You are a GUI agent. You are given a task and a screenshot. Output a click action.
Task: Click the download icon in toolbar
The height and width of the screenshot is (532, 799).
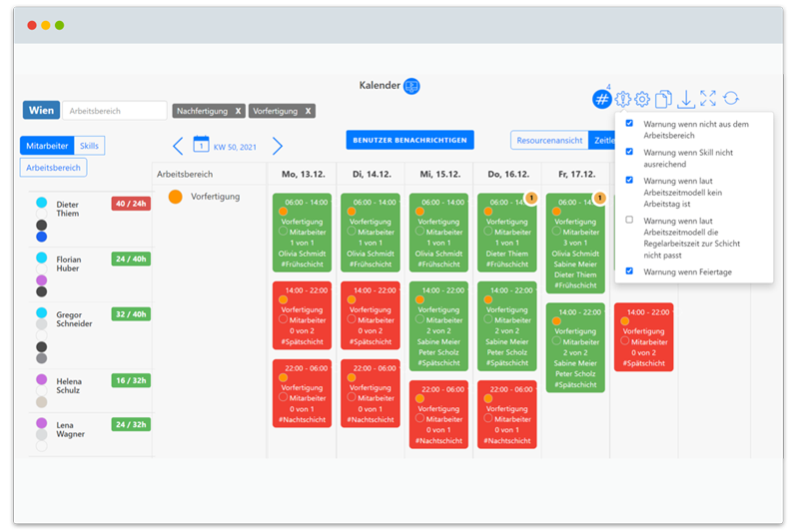685,99
